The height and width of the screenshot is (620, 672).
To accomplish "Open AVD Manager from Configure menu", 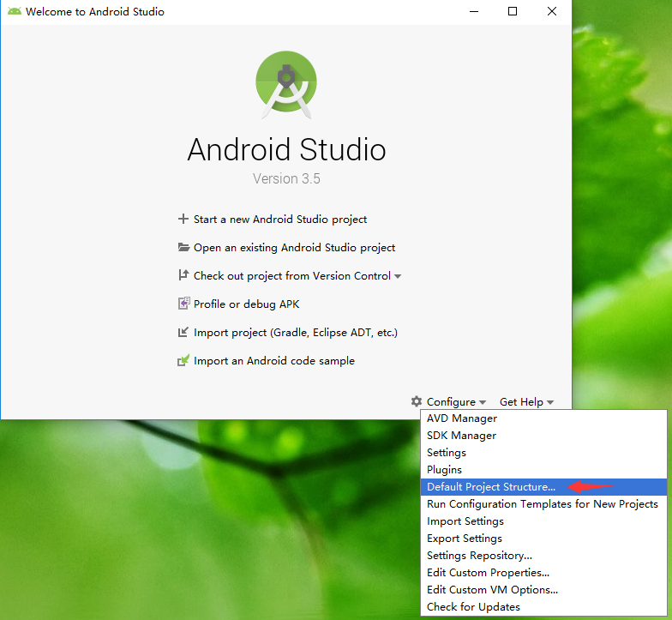I will [x=543, y=418].
